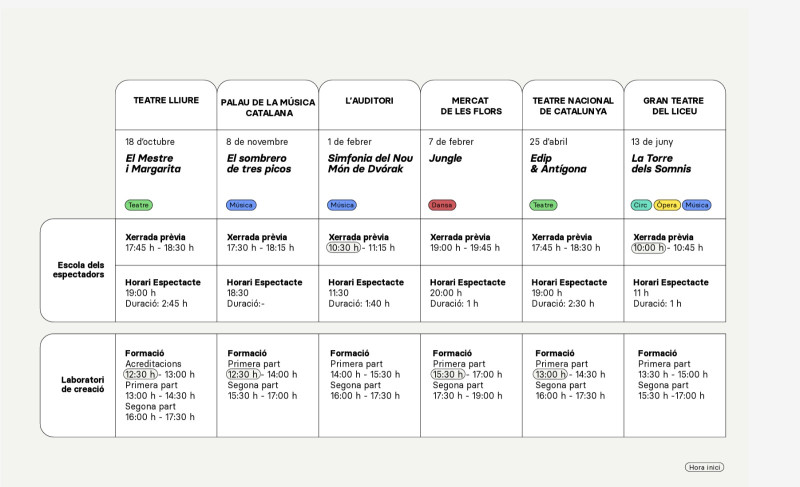Viewport: 800px width, 487px height.
Task: Open the Mercat de les Flors header
Action: click(470, 107)
